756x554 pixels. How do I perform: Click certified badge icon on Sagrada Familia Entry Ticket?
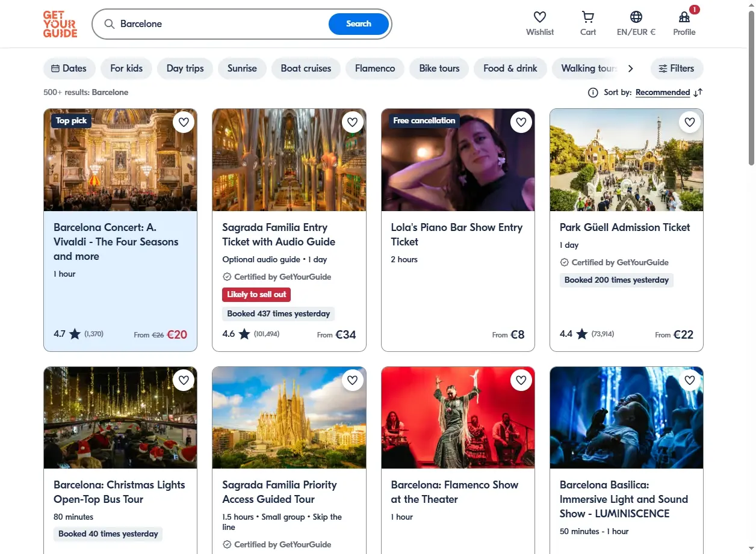[x=227, y=277]
